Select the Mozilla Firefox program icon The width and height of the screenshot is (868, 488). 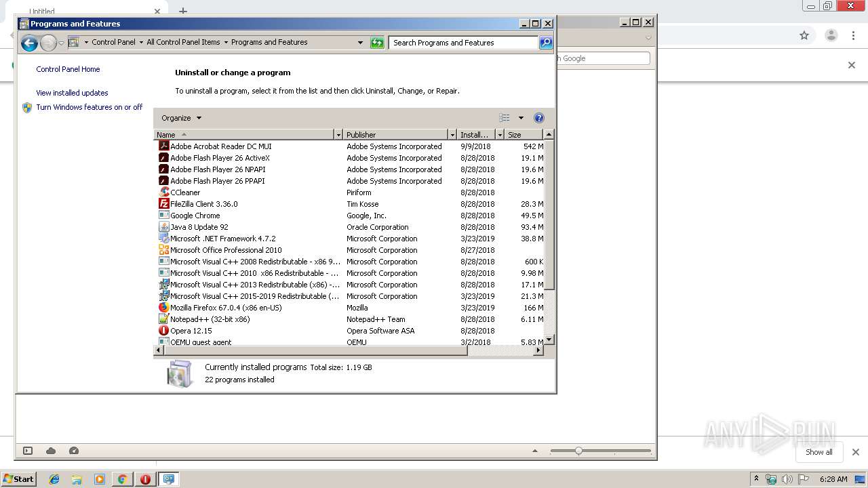click(163, 307)
